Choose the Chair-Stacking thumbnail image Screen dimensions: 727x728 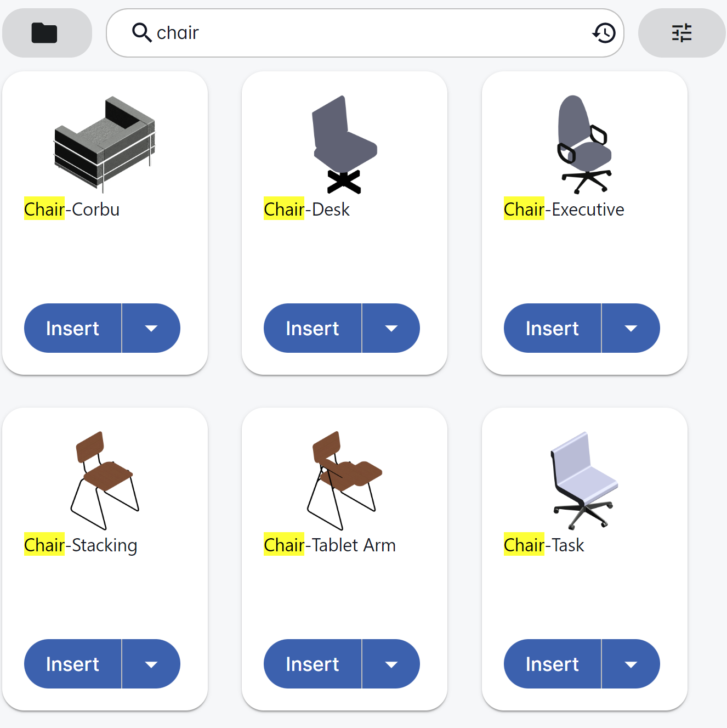click(x=104, y=480)
